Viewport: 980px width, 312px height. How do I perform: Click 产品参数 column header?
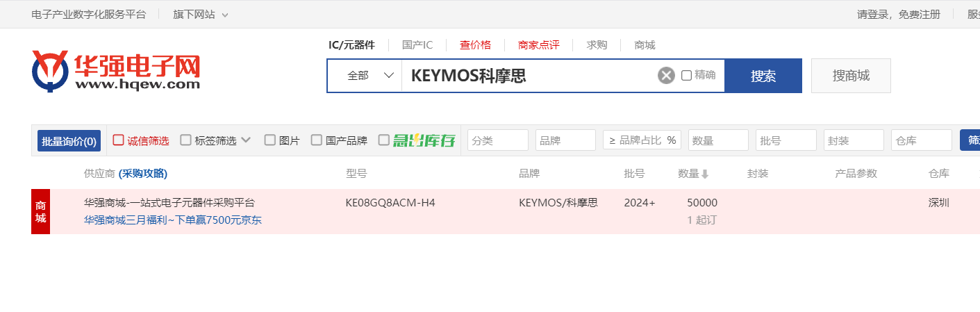[856, 174]
